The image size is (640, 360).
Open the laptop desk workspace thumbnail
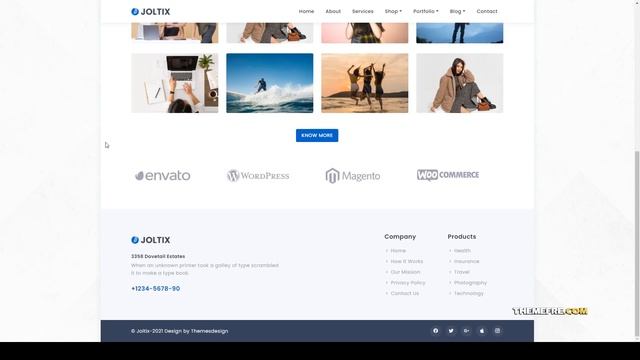[x=175, y=83]
